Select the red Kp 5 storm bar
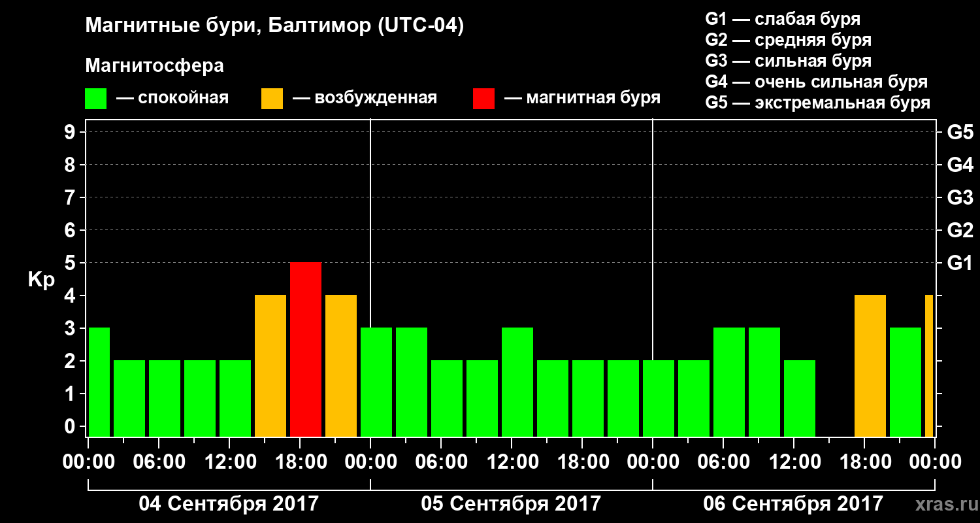Screen dimensions: 980x523 [306, 349]
